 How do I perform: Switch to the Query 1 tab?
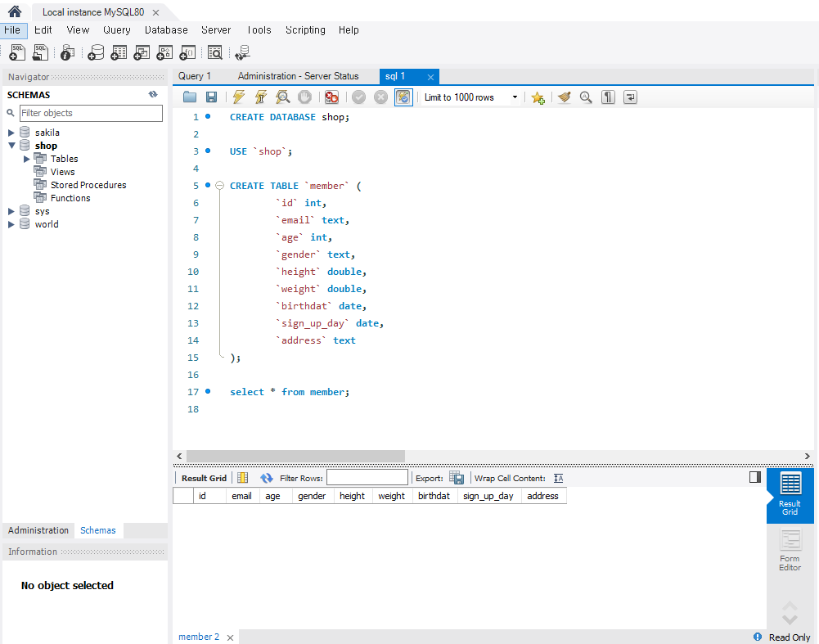point(195,76)
